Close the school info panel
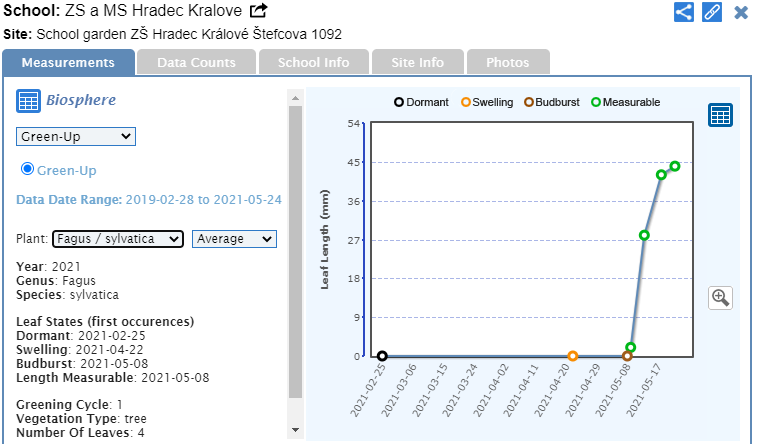This screenshot has width=757, height=444. pyautogui.click(x=741, y=12)
